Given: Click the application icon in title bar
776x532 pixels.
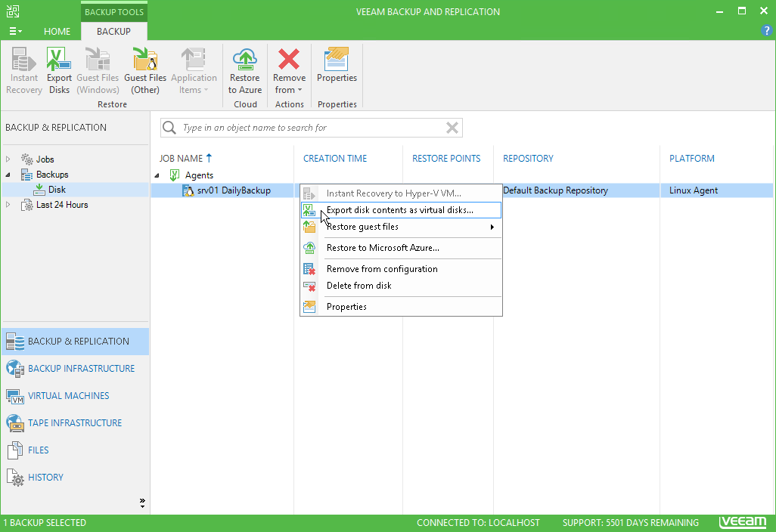Looking at the screenshot, I should pos(13,11).
